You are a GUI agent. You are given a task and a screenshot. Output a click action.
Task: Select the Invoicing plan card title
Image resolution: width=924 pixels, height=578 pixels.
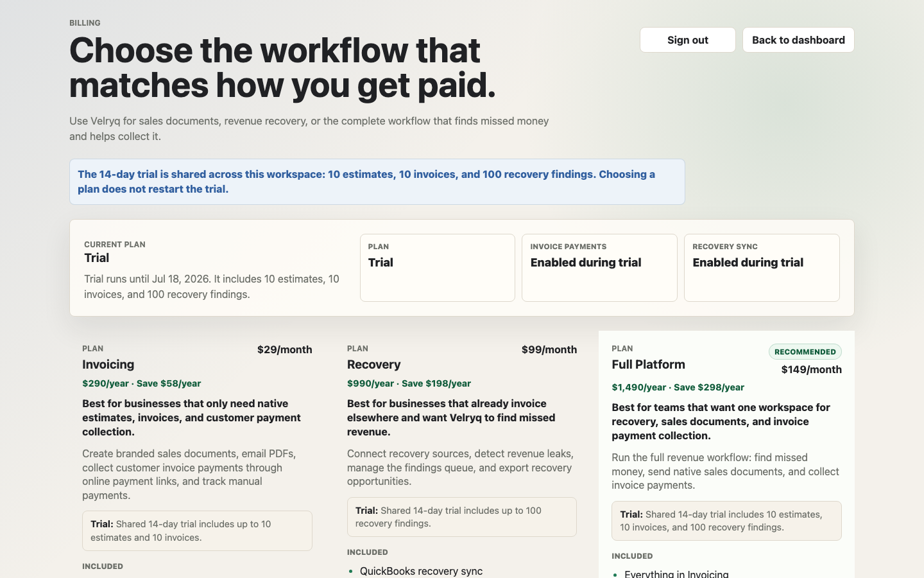tap(108, 364)
